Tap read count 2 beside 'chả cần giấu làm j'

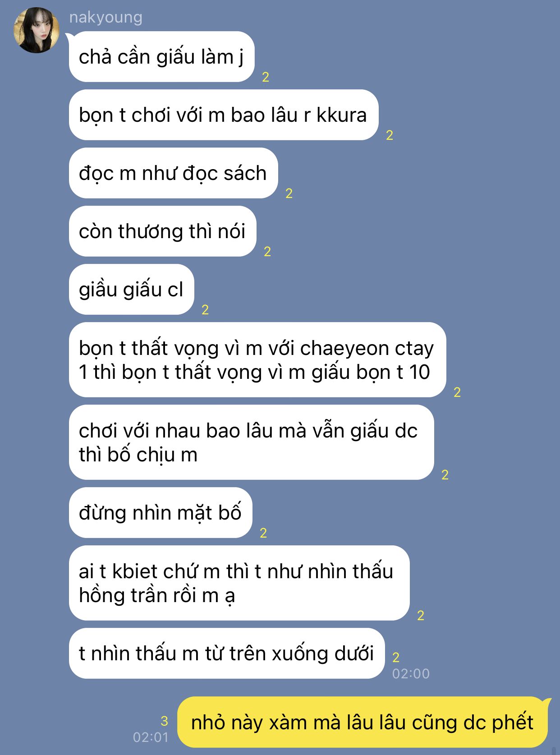[266, 77]
